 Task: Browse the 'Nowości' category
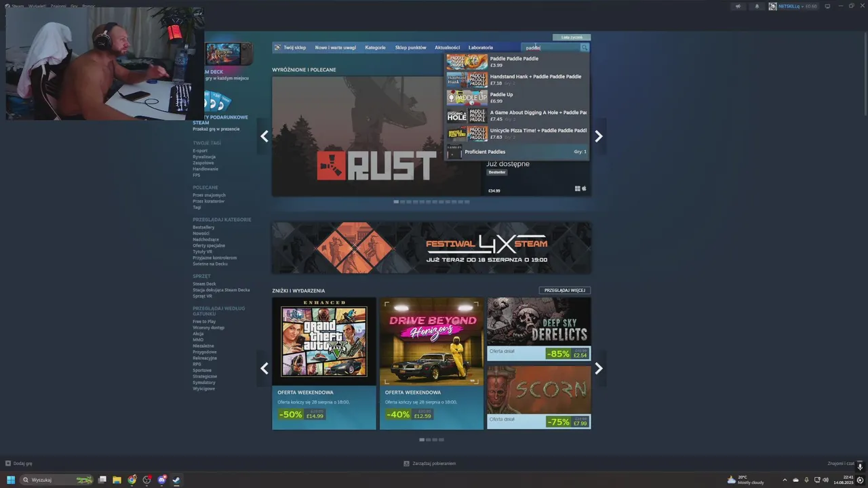201,233
